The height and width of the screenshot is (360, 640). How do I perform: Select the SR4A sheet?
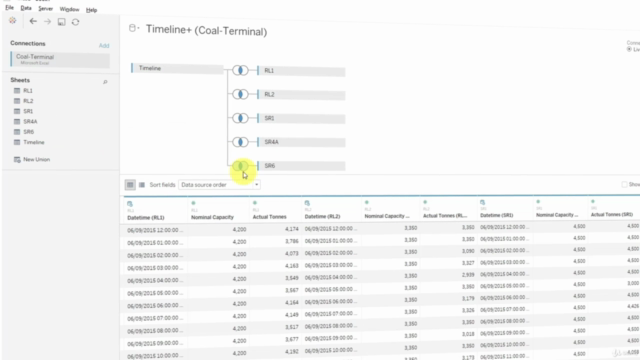(x=30, y=121)
